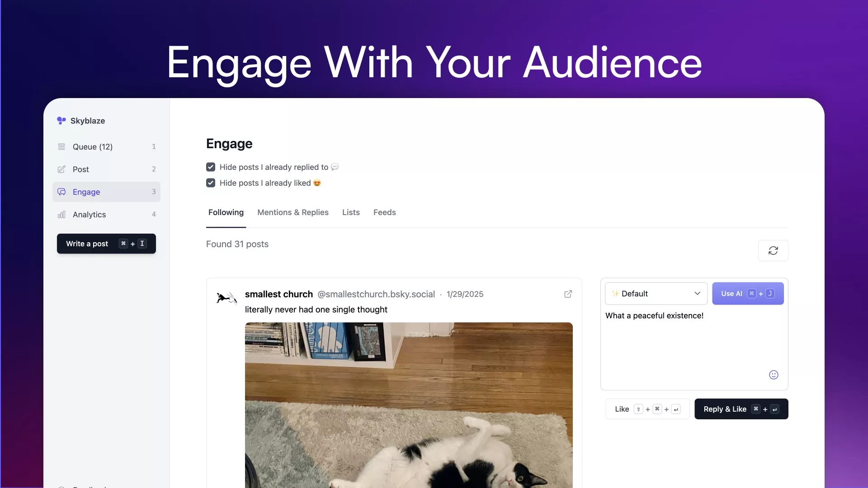Uncheck Hide posts I already replied to

211,167
